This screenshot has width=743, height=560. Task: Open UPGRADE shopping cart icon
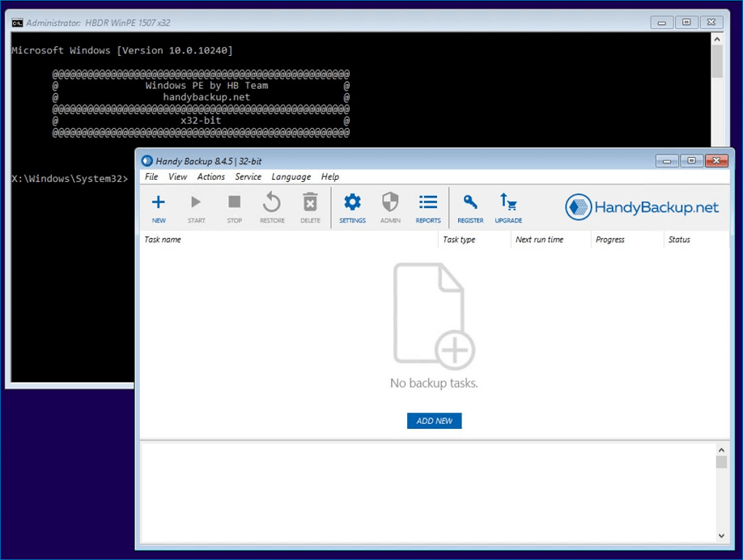click(x=508, y=207)
